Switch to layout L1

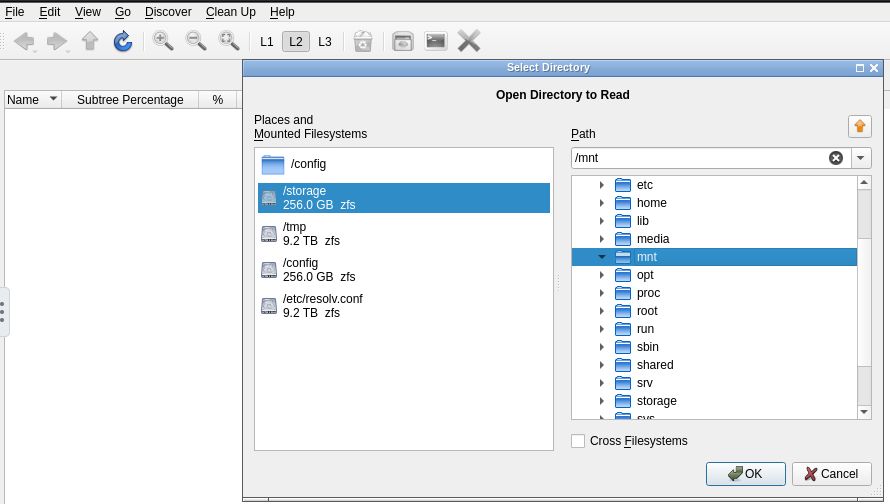pos(267,41)
